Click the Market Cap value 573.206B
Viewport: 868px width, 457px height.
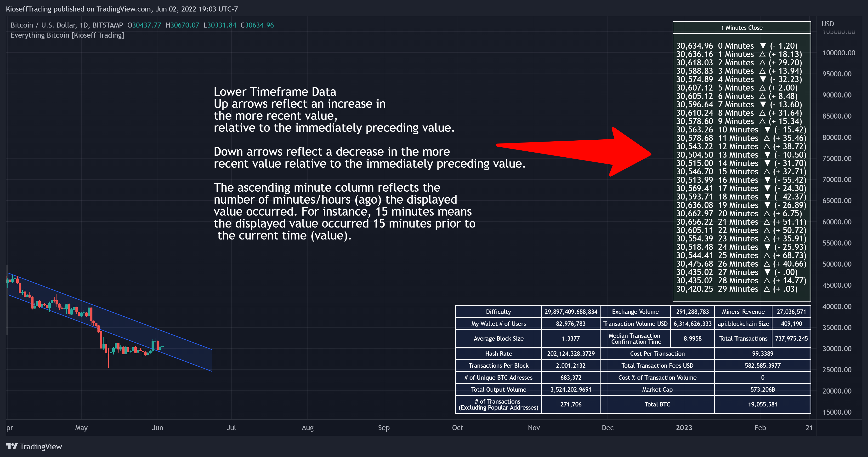coord(763,389)
